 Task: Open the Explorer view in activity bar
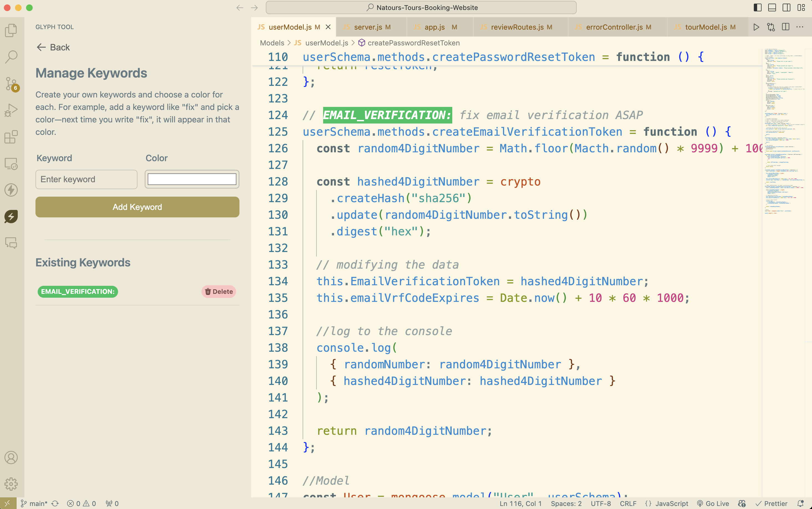coord(11,30)
